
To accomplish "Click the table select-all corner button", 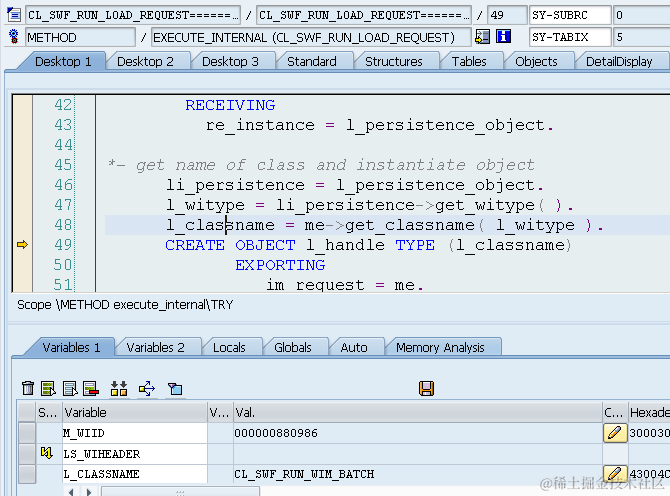I will 27,412.
